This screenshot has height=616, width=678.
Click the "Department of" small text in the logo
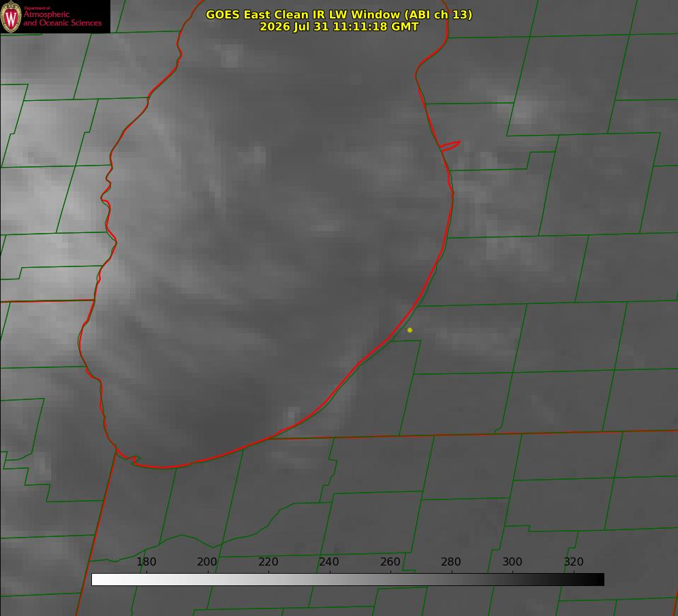click(37, 8)
